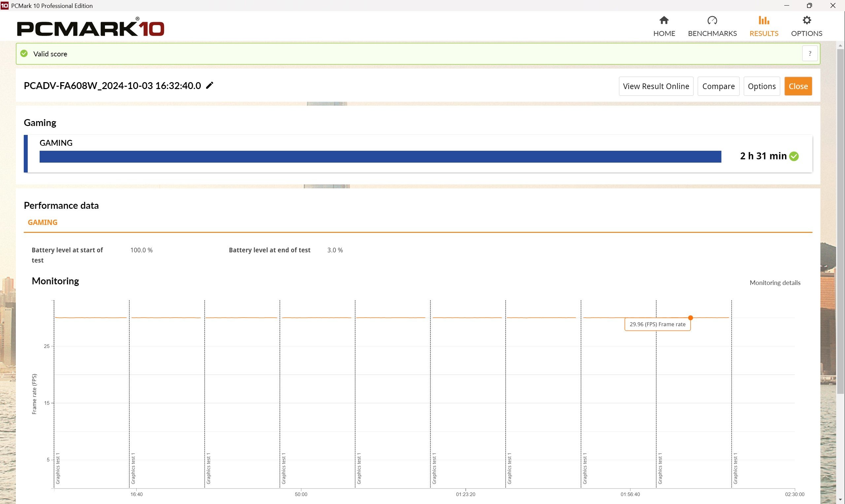
Task: Click the vertical scrollbar thumb
Action: click(x=840, y=221)
